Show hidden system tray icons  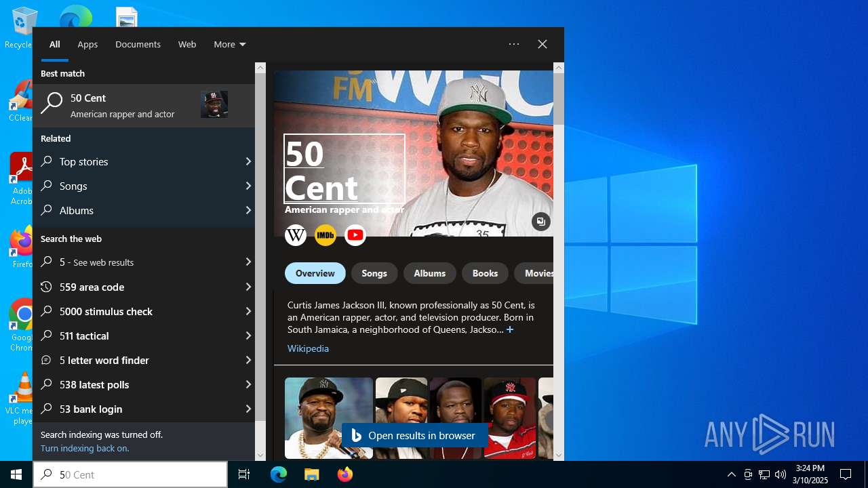pyautogui.click(x=731, y=474)
